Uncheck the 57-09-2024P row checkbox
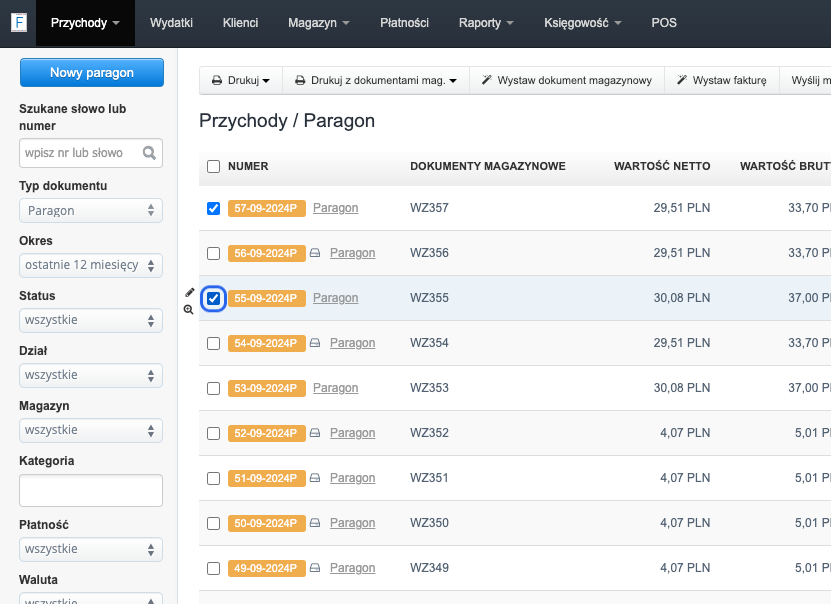 click(213, 208)
